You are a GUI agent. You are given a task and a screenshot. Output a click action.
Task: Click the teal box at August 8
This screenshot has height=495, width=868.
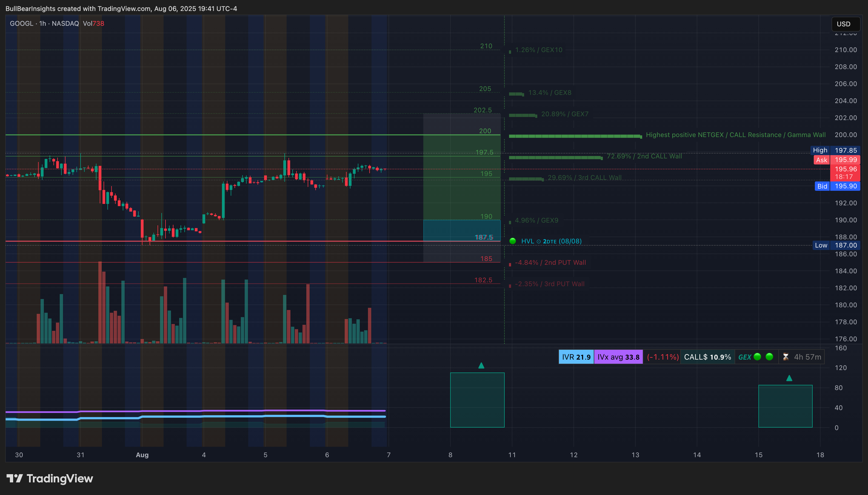pos(477,400)
